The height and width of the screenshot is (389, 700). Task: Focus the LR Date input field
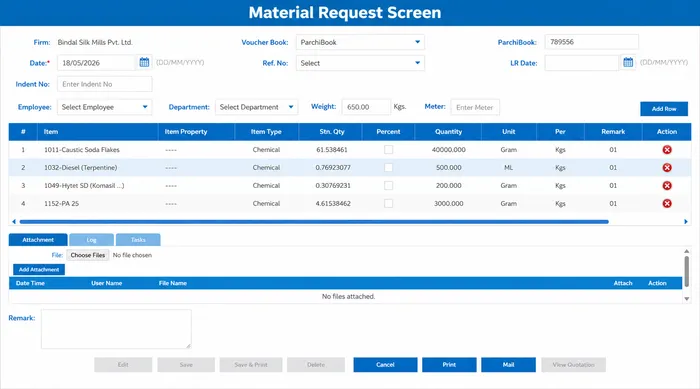click(x=582, y=63)
